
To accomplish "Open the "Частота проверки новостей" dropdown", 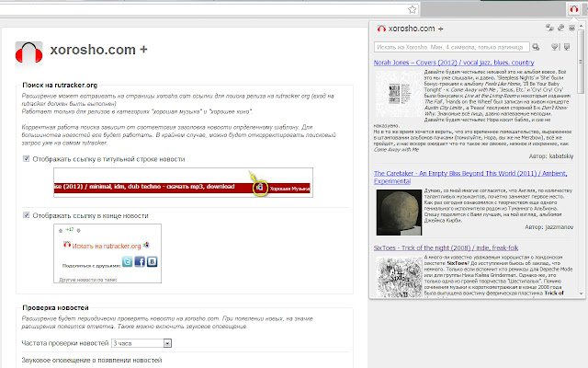I will tap(141, 343).
